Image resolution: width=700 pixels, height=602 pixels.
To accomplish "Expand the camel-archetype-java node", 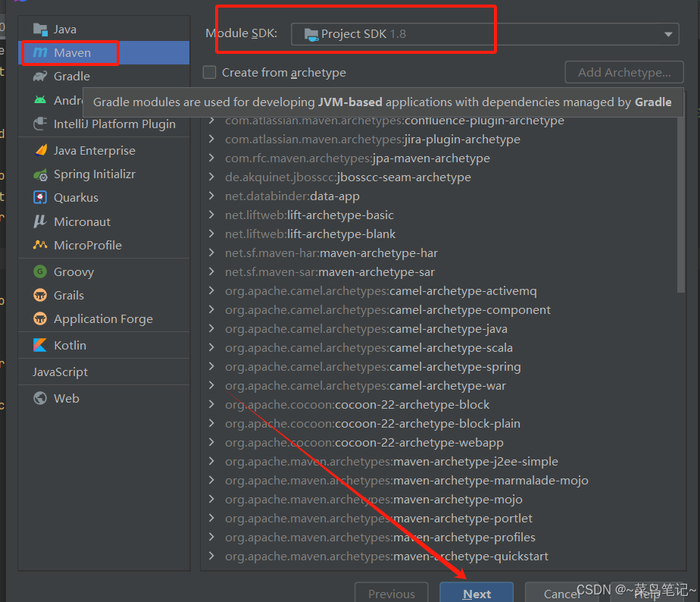I will click(211, 328).
